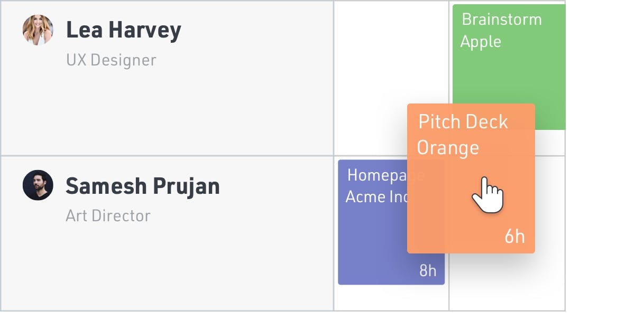This screenshot has height=320, width=644.
Task: Click Lea Harvey's profile avatar
Action: [x=38, y=30]
